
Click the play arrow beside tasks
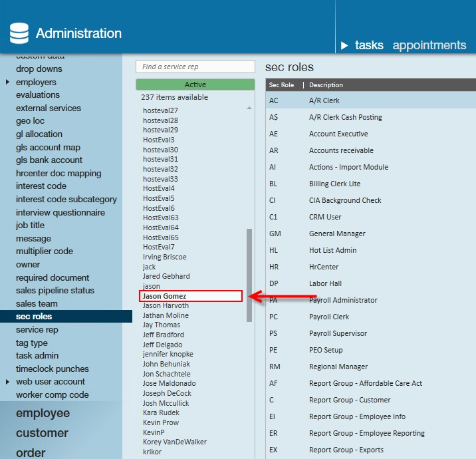click(344, 45)
